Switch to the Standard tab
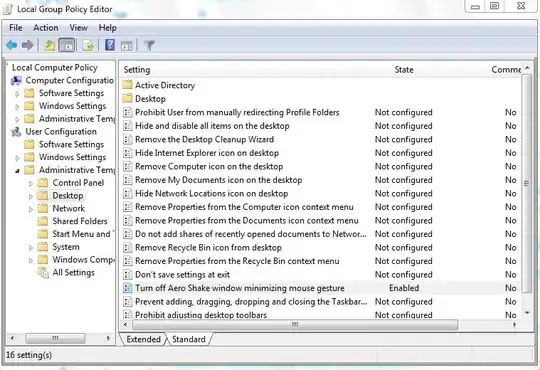Viewport: 540px width, 370px height. click(x=189, y=339)
